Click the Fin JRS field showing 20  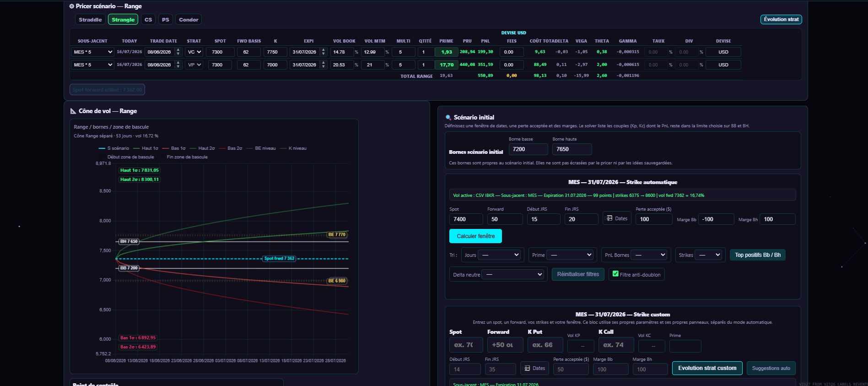[581, 219]
